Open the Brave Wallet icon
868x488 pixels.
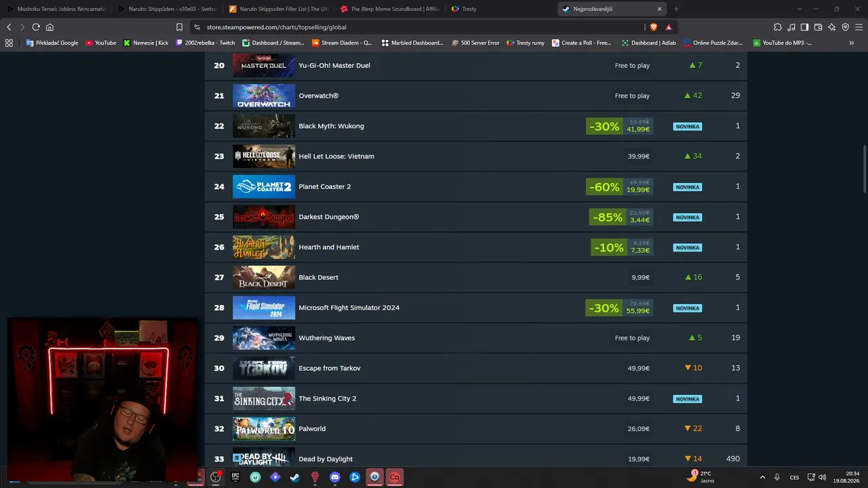(x=818, y=27)
